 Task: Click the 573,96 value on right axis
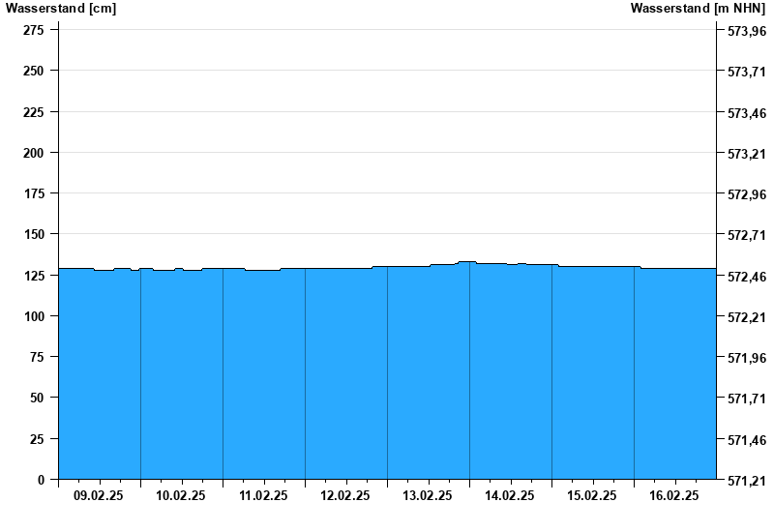pyautogui.click(x=746, y=31)
